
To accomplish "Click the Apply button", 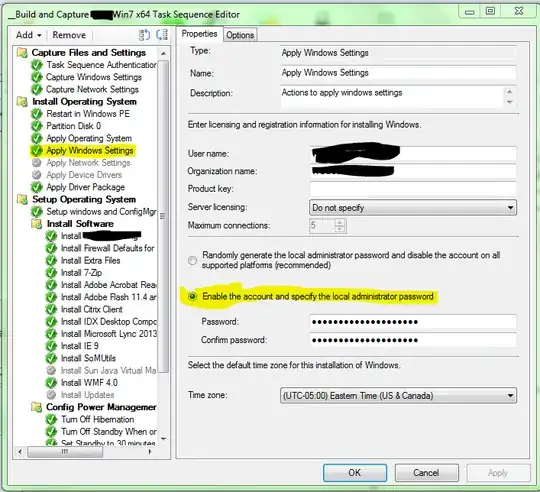I will (498, 473).
